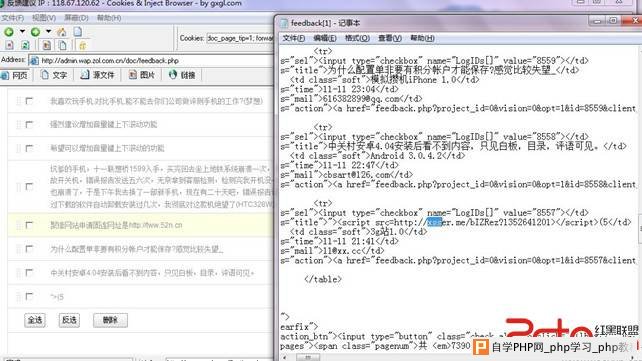Viewport: 642px width, 361px height.
Task: Click the page-with-image icon in second toolbar row
Action: click(47, 45)
